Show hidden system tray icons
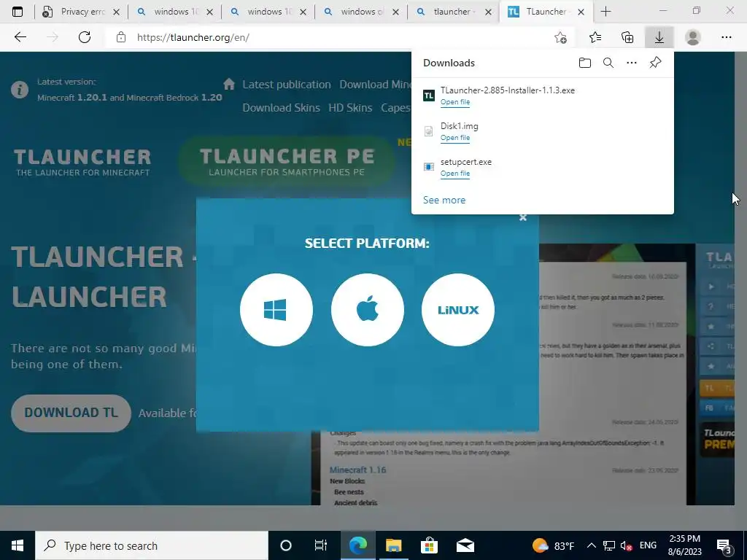This screenshot has width=747, height=560. (x=591, y=545)
